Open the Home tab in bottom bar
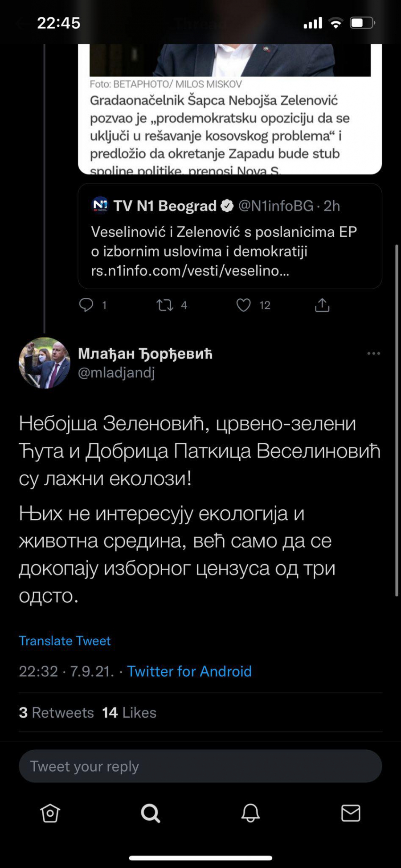Viewport: 401px width, 868px height. [50, 813]
